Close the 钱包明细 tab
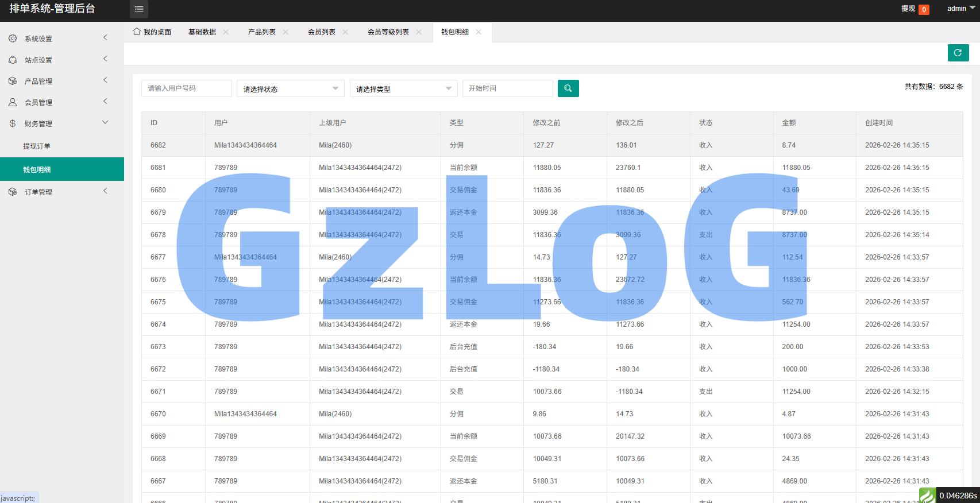The width and height of the screenshot is (980, 503). (479, 32)
